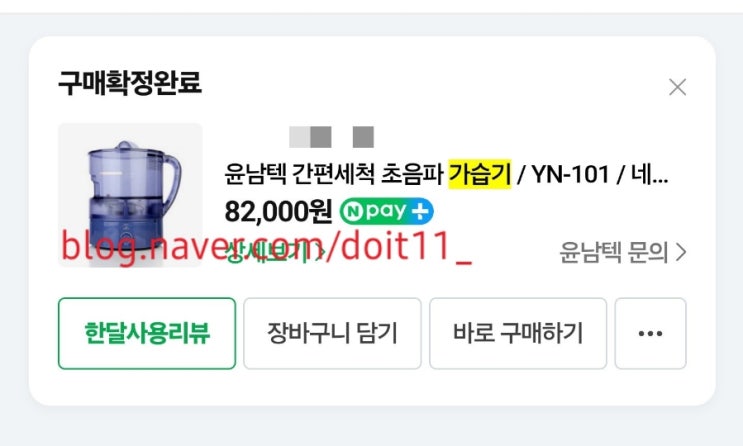
Task: Click the 구매확정완료 status heading
Action: tap(130, 83)
